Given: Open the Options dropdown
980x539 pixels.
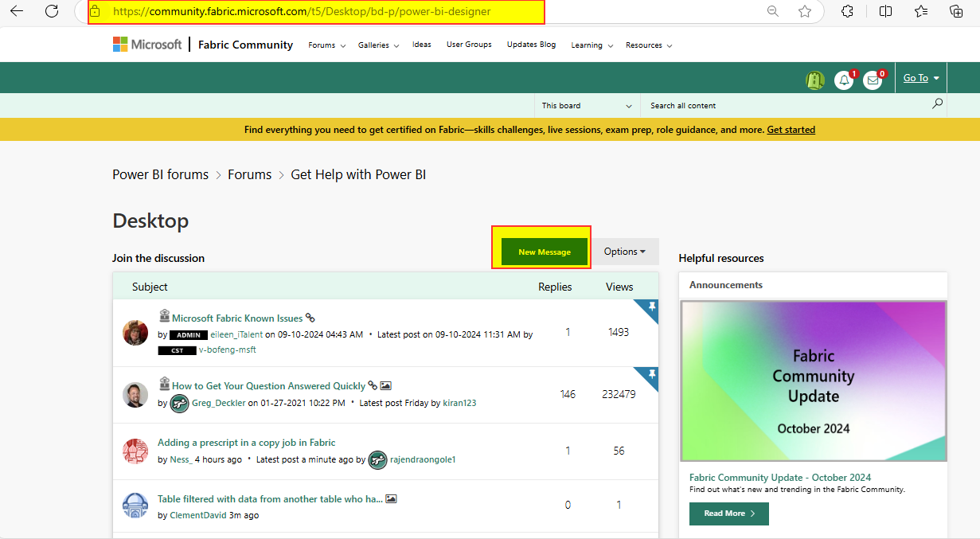Looking at the screenshot, I should [x=625, y=252].
